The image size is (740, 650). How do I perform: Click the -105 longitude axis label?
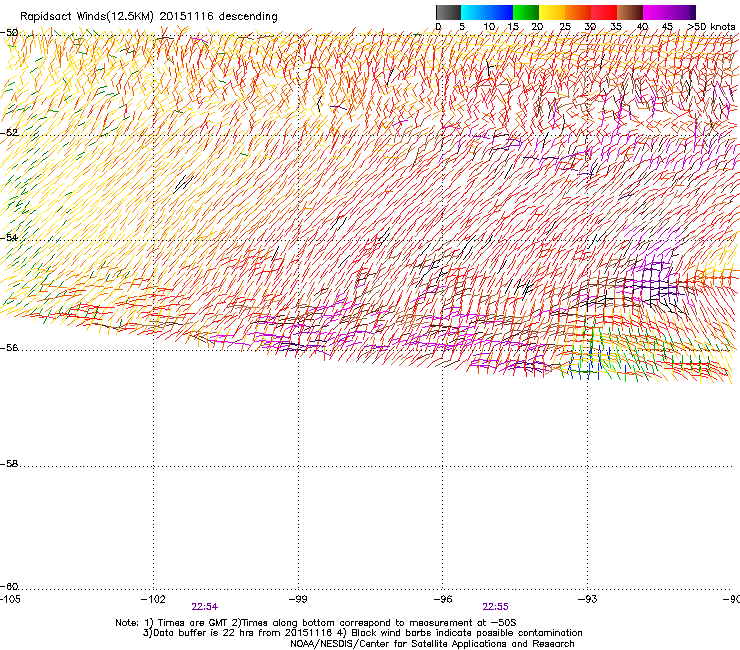(x=10, y=599)
